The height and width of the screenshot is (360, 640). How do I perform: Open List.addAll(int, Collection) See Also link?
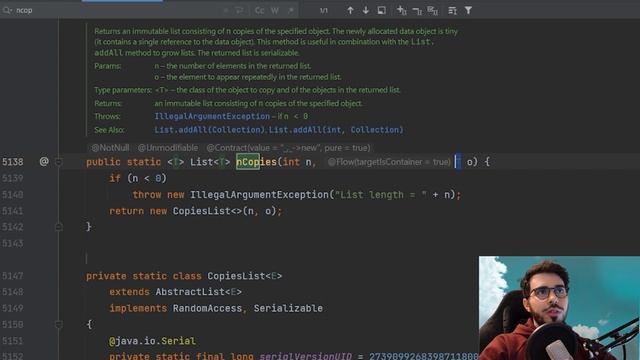(x=336, y=130)
